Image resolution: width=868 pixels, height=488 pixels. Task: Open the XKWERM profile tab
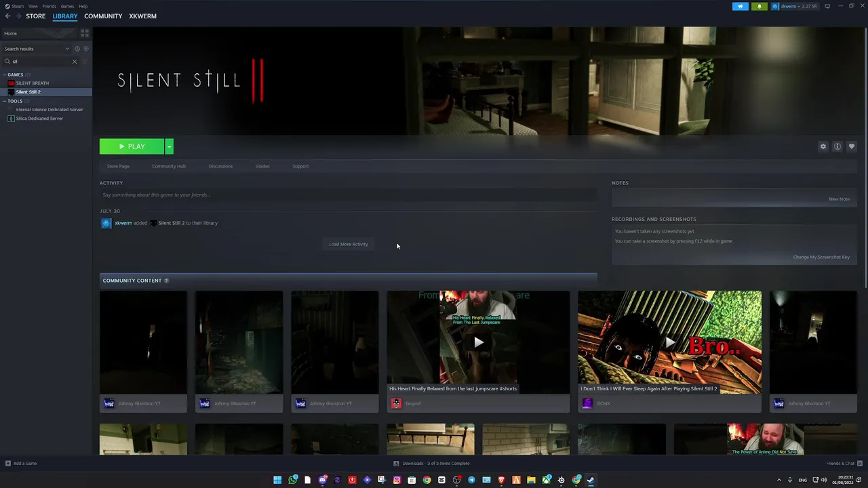(x=142, y=16)
